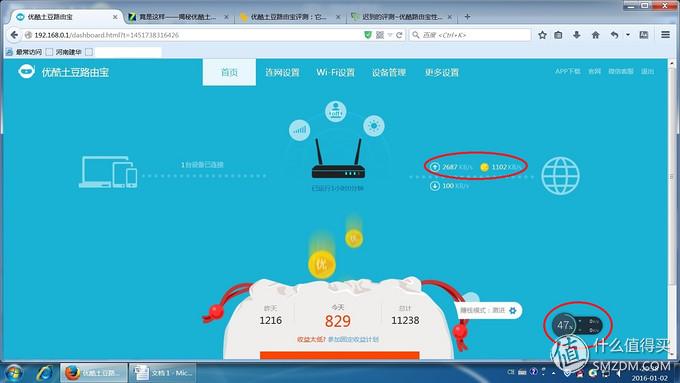Switch to the third tab 优酷土豆路由宝评测
This screenshot has width=680, height=383.
pos(289,17)
